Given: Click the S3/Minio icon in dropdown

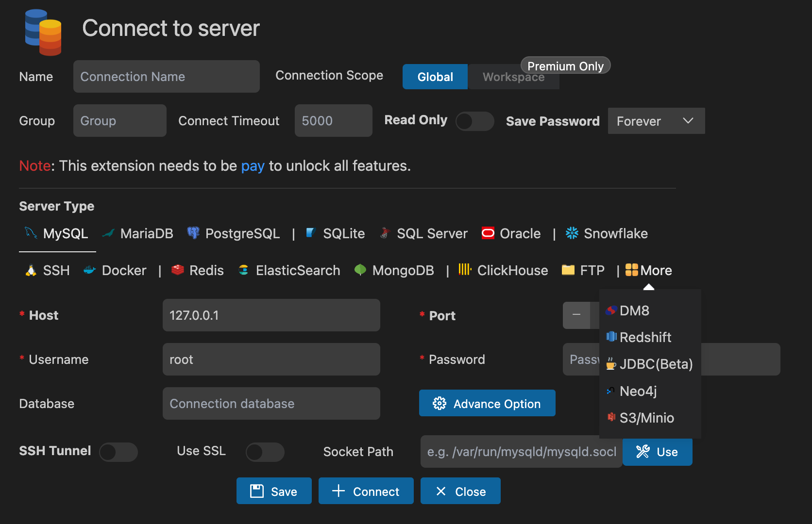Looking at the screenshot, I should tap(611, 417).
